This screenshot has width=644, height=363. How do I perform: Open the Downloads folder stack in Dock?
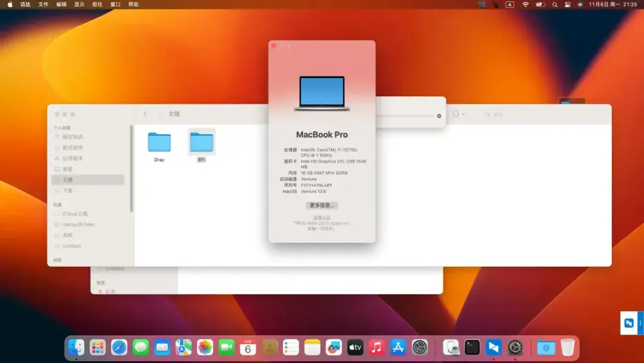click(546, 348)
